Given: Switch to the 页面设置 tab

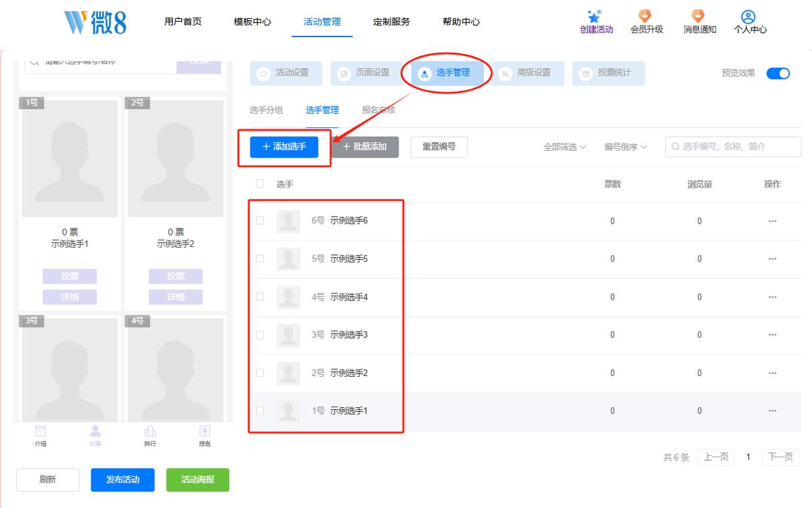Looking at the screenshot, I should tap(367, 73).
